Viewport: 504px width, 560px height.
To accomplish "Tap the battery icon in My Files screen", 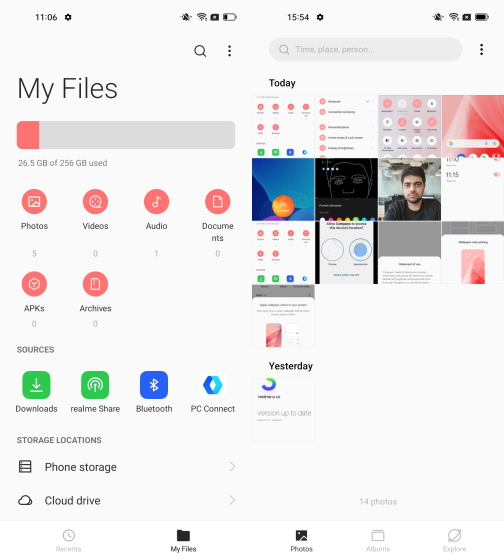I will 230,17.
